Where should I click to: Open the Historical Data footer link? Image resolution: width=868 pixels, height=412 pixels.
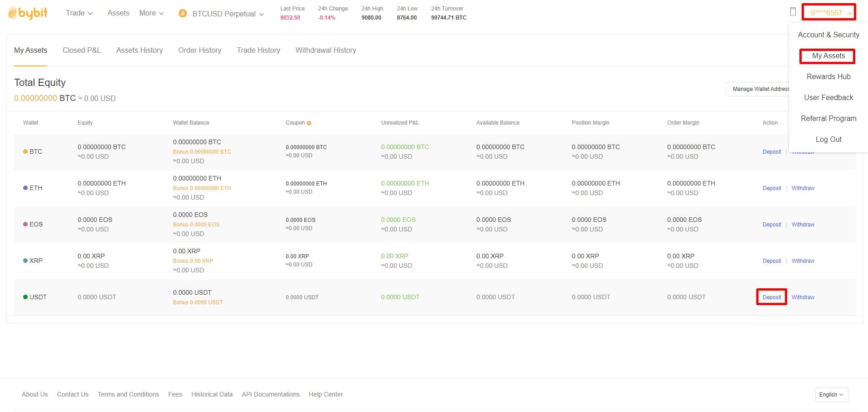(212, 394)
